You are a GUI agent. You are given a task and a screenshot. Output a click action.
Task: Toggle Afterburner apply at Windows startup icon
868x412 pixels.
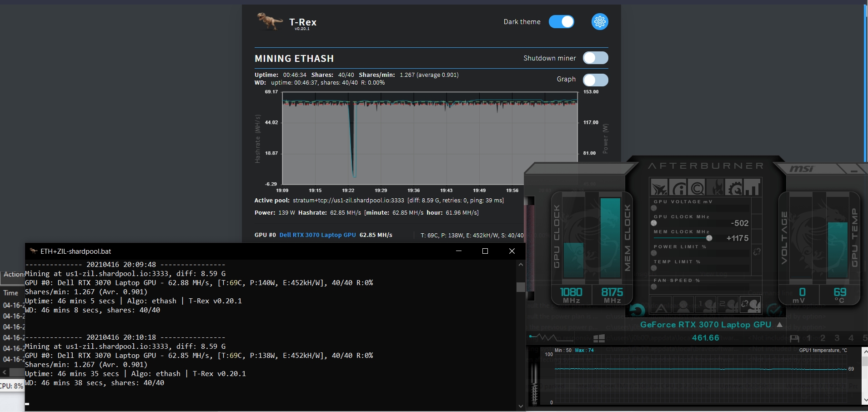tap(599, 338)
